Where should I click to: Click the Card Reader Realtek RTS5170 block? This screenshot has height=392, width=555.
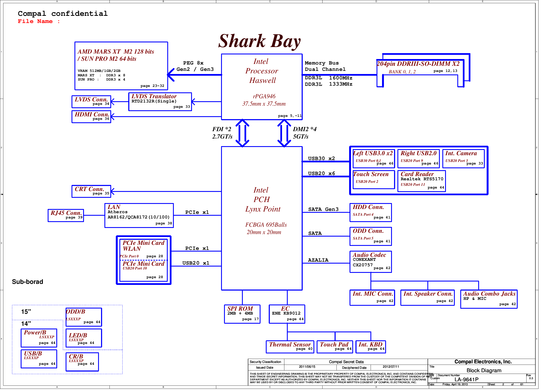[x=422, y=181]
